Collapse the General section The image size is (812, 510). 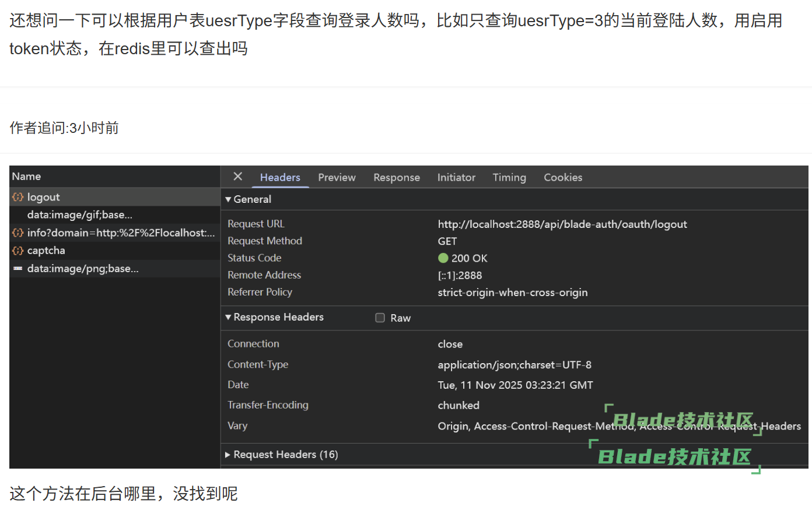tap(228, 199)
